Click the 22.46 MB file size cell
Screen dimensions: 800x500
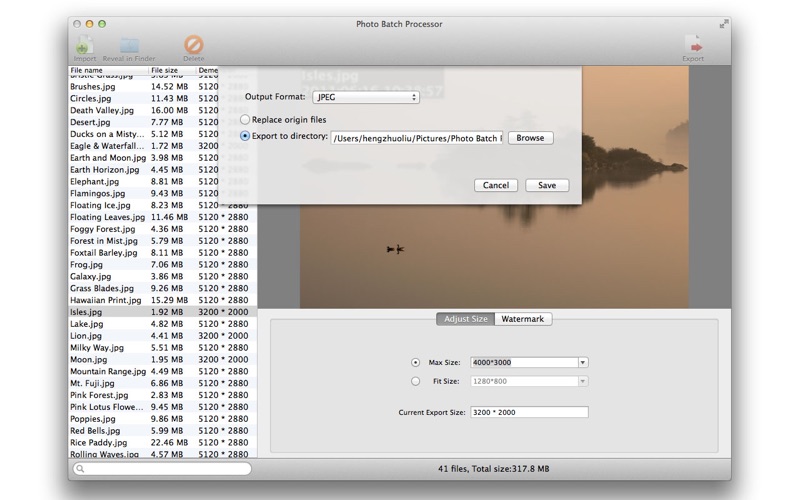click(x=169, y=442)
